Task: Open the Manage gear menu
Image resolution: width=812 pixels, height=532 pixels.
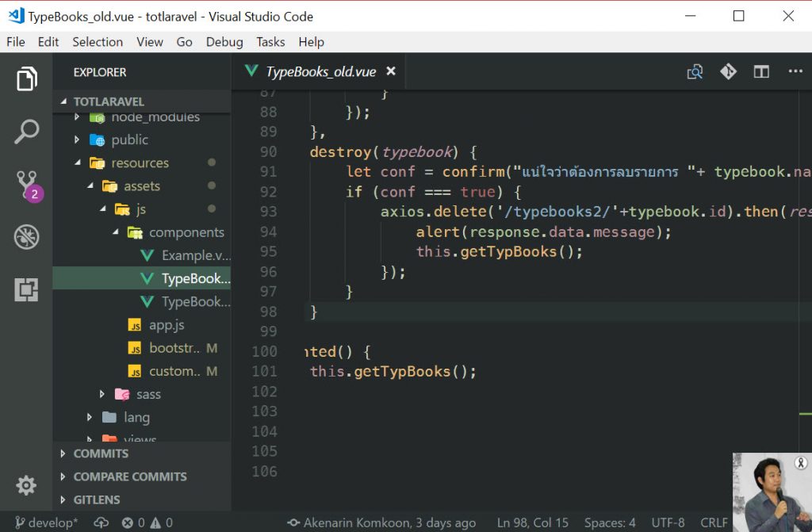Action: [x=26, y=485]
